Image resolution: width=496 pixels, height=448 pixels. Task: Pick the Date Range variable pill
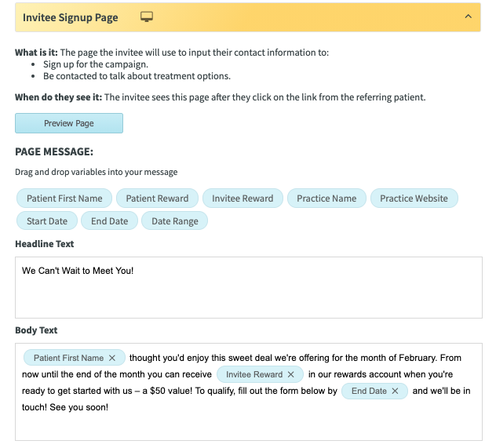click(x=174, y=220)
